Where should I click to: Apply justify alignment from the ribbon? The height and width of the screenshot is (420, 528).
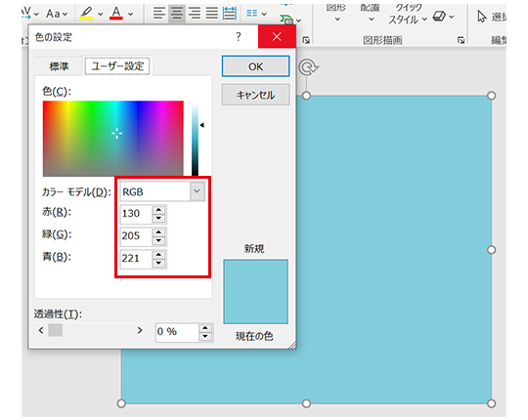tap(212, 14)
